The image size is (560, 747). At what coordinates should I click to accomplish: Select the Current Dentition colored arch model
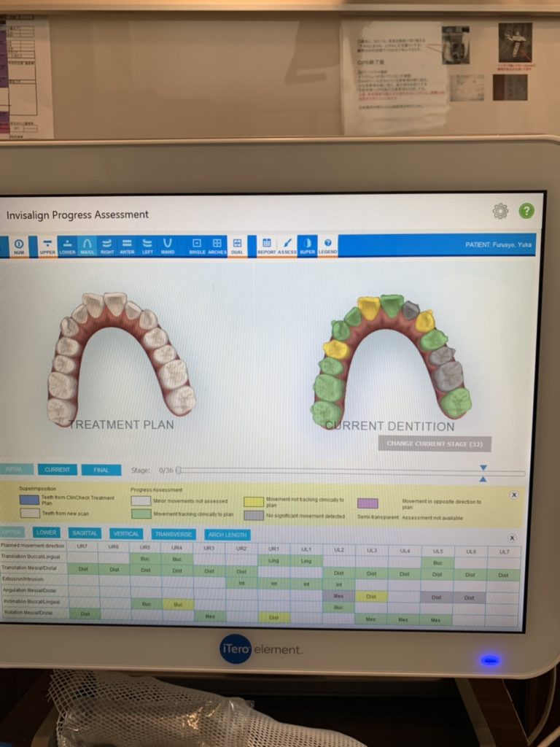[392, 361]
